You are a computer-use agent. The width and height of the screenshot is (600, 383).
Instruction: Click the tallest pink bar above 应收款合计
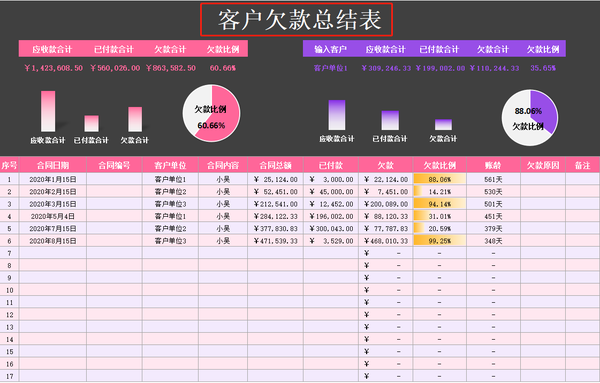(48, 111)
